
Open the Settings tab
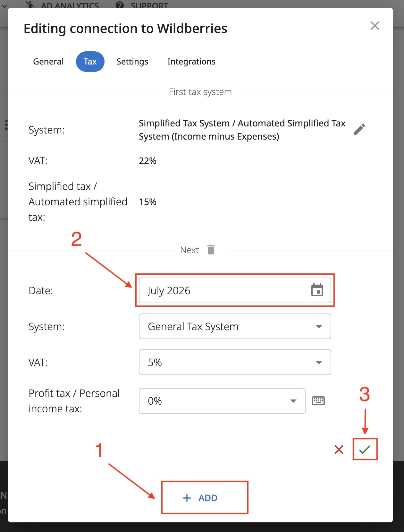tap(132, 62)
